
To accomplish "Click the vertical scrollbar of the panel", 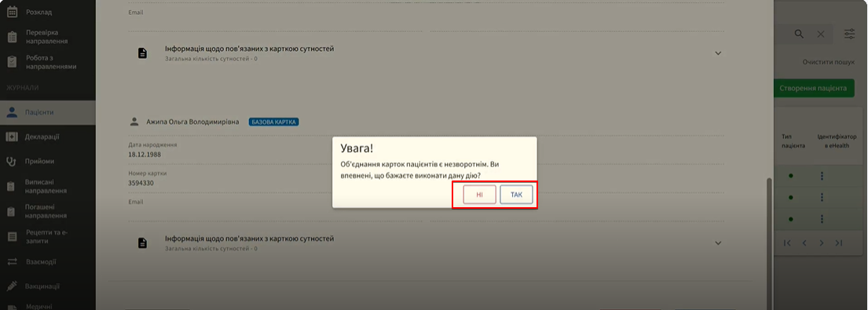I will click(770, 243).
